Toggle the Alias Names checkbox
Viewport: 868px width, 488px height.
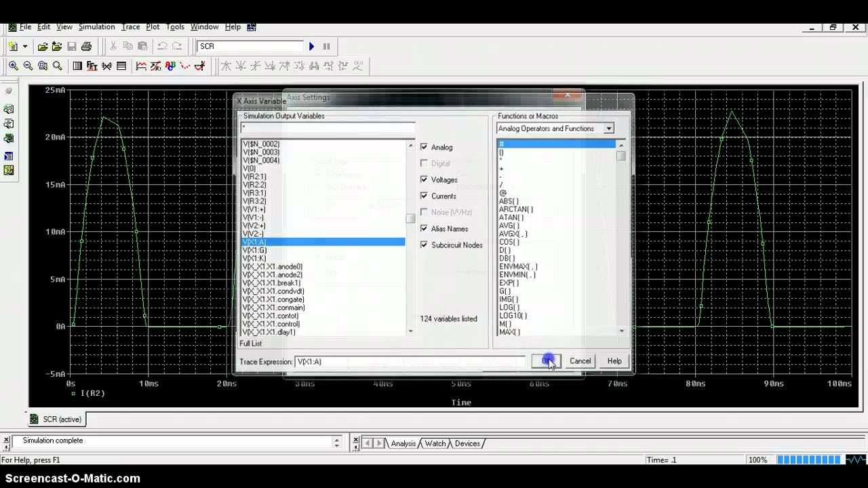[425, 228]
